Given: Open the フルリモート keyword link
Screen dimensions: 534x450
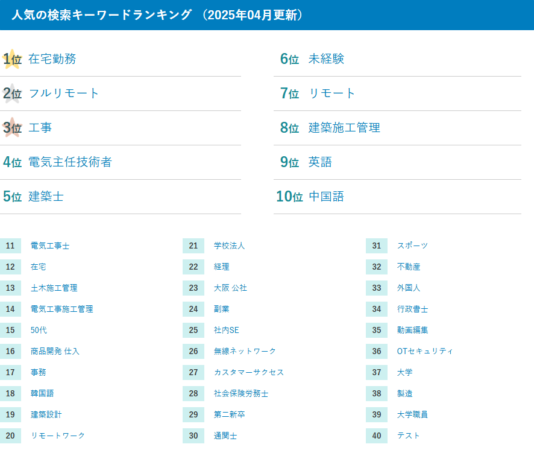Looking at the screenshot, I should click(64, 93).
